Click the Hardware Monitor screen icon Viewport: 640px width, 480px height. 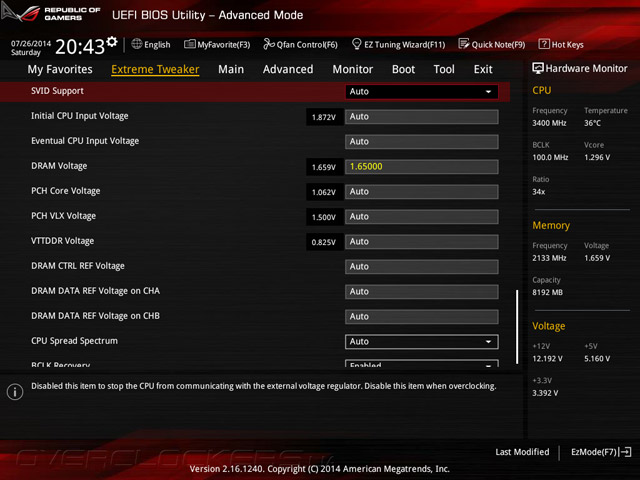538,68
